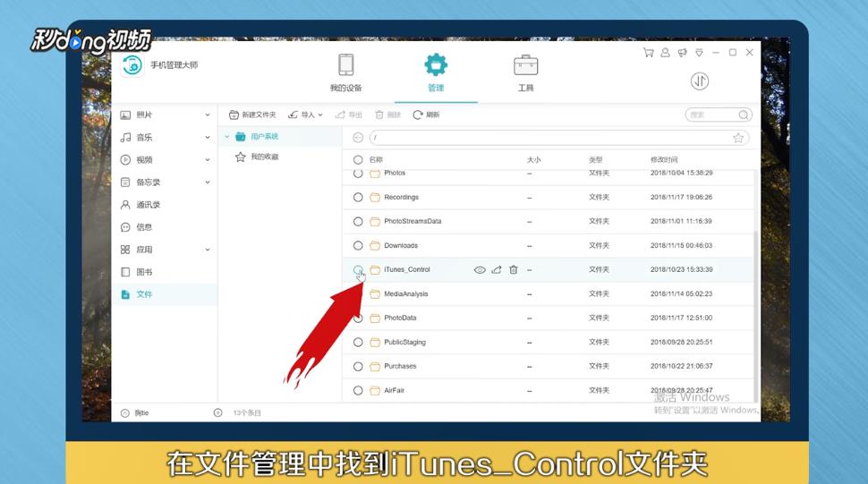This screenshot has height=484, width=868.
Task: Select the AirFair row radio button
Action: [358, 391]
